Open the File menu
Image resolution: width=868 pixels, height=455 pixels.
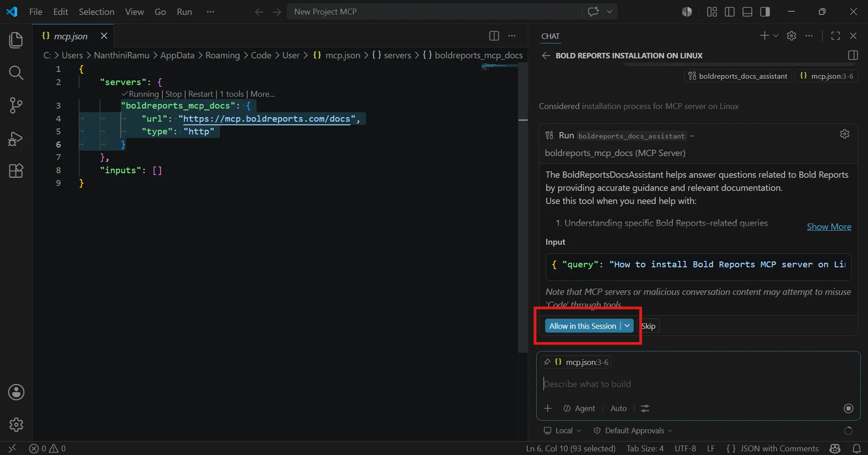tap(36, 12)
